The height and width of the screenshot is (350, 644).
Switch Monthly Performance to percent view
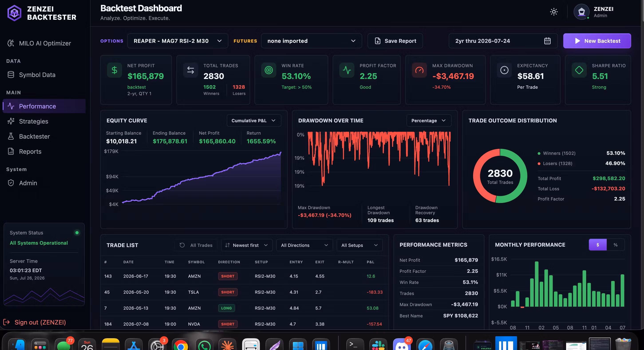coord(616,245)
